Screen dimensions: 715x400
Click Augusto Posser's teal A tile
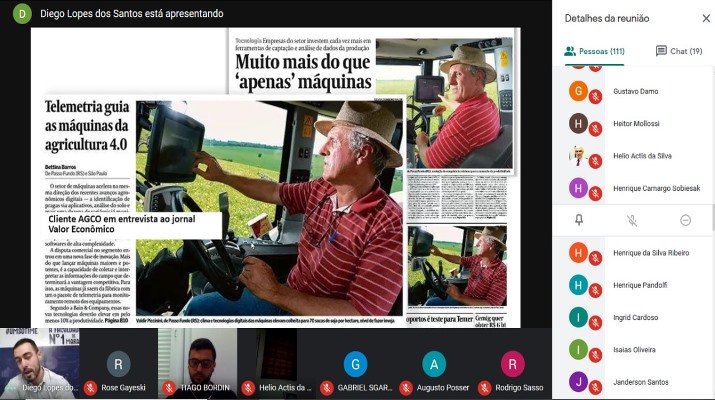[x=434, y=364]
